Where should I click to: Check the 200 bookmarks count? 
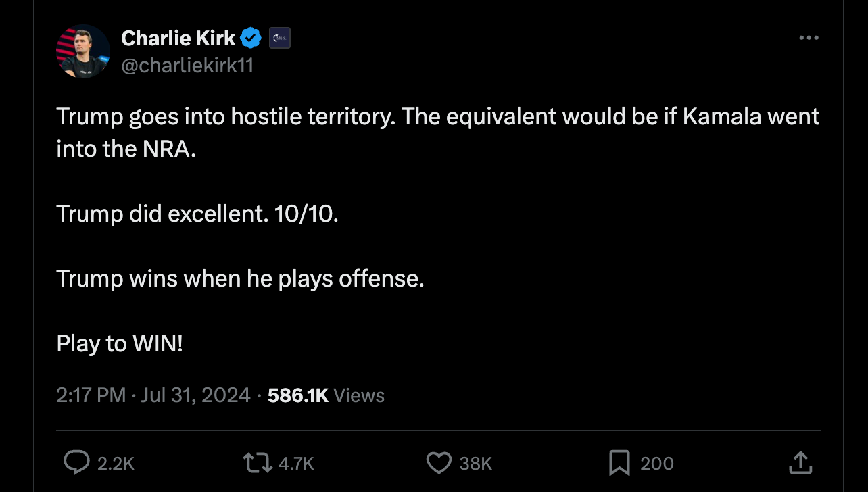655,463
